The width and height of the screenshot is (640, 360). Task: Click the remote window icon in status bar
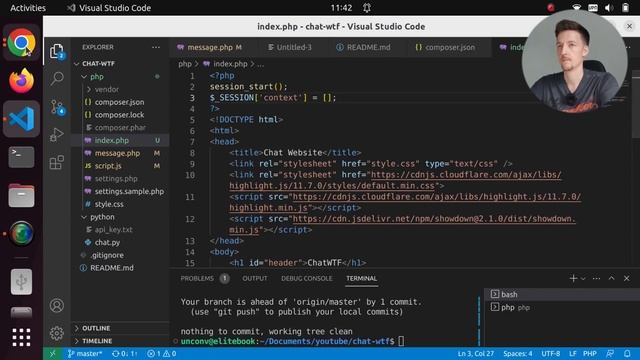click(52, 353)
